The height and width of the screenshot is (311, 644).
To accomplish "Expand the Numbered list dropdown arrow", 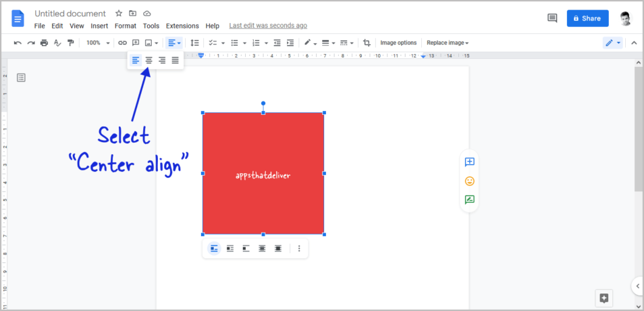I will 266,43.
